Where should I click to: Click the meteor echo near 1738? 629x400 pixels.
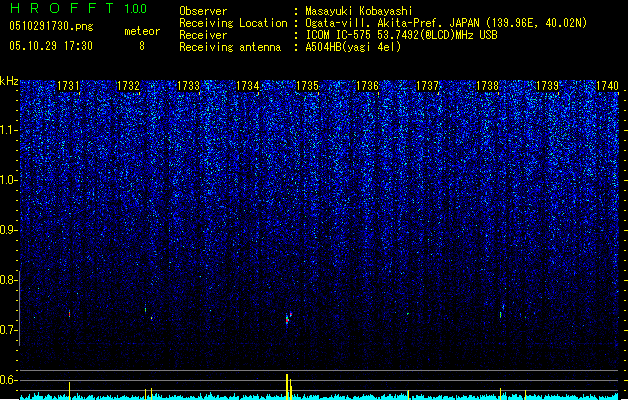pos(501,314)
